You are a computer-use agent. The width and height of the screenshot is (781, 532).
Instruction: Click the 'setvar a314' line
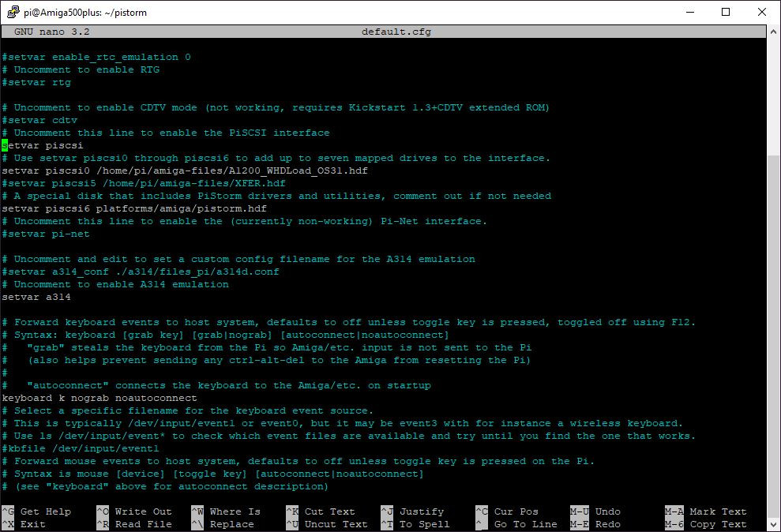pyautogui.click(x=36, y=297)
